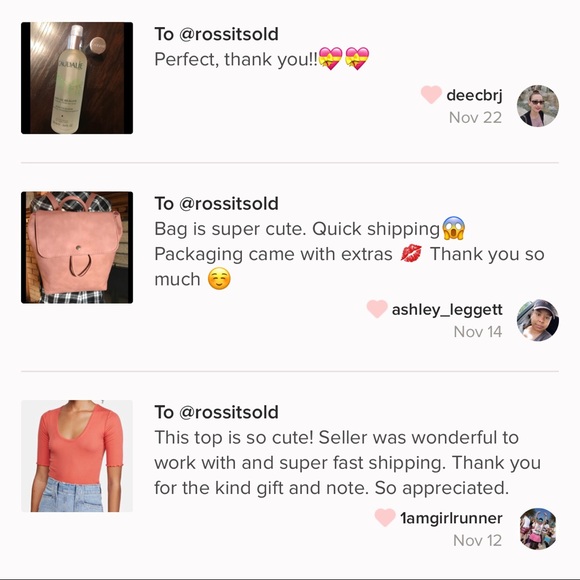Click the Nov 22 date stamp
The image size is (580, 580).
(x=475, y=118)
